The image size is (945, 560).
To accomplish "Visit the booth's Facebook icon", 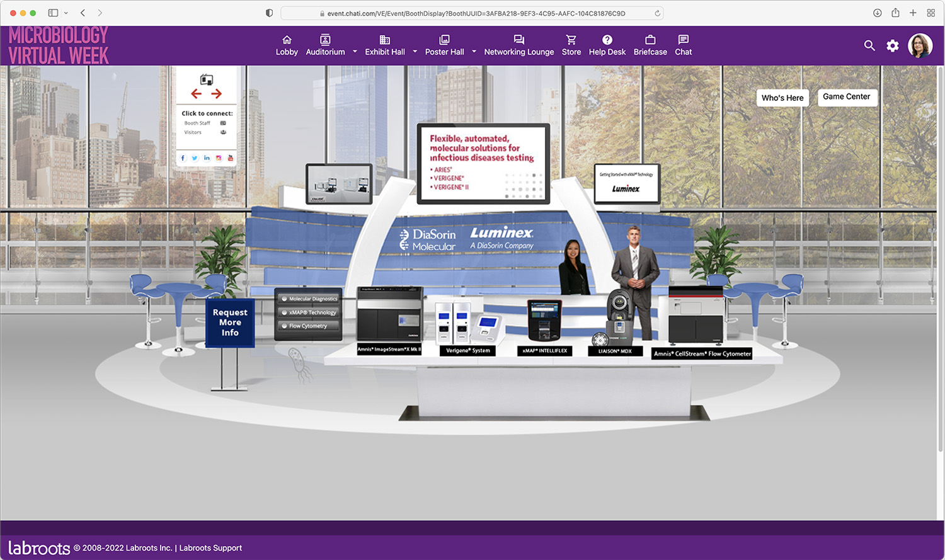I will [x=183, y=158].
